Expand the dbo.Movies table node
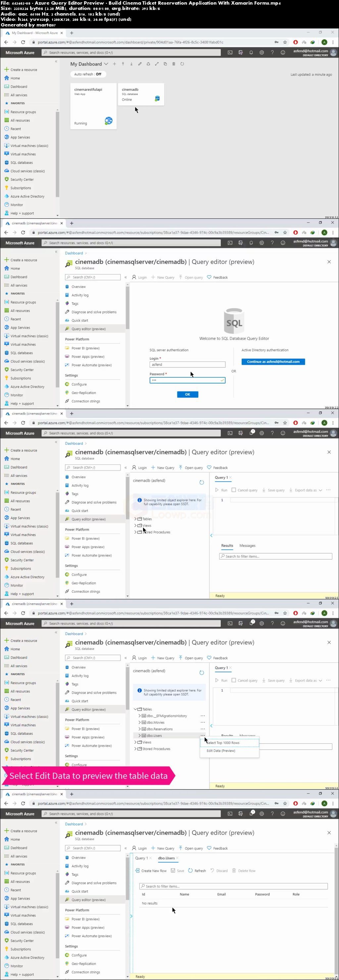339x980 pixels. coord(139,722)
